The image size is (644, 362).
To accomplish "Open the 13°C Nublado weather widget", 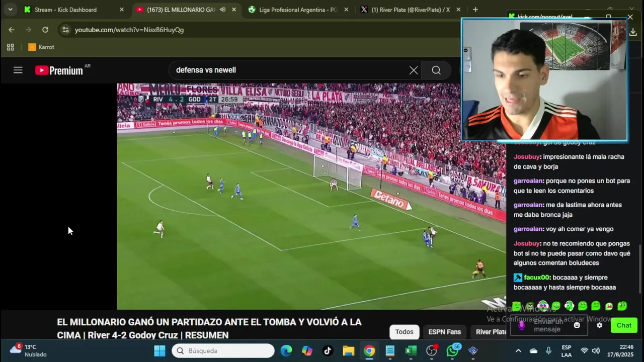I will pos(28,350).
